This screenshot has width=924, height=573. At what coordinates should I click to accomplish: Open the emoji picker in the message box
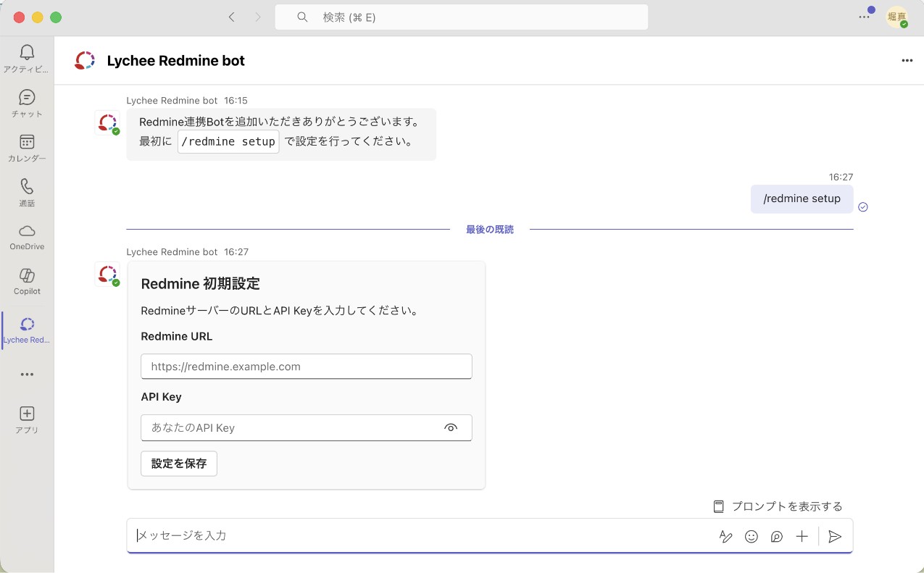[751, 536]
